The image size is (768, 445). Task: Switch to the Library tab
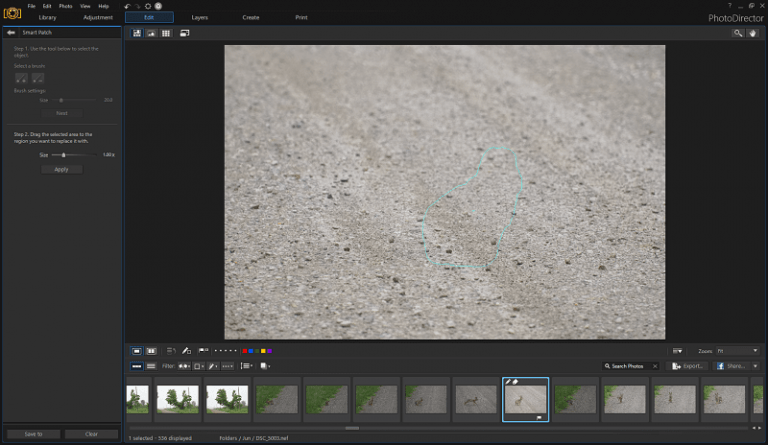(x=48, y=18)
